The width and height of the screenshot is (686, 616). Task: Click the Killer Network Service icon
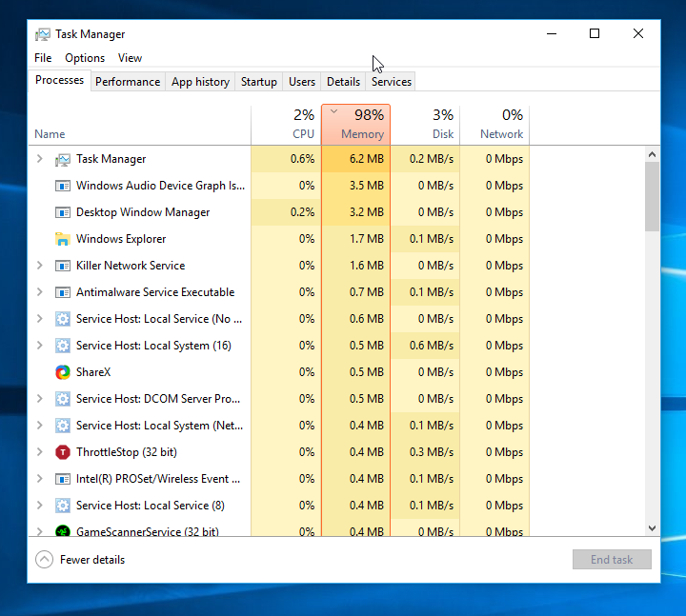[x=63, y=266]
